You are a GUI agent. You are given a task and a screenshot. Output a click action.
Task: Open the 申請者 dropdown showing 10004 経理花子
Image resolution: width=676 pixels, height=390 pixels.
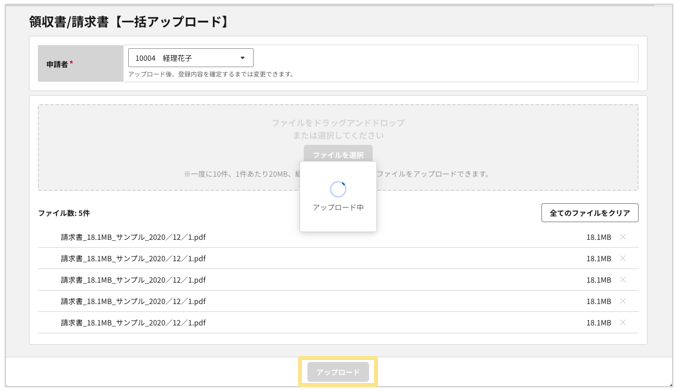click(x=191, y=58)
